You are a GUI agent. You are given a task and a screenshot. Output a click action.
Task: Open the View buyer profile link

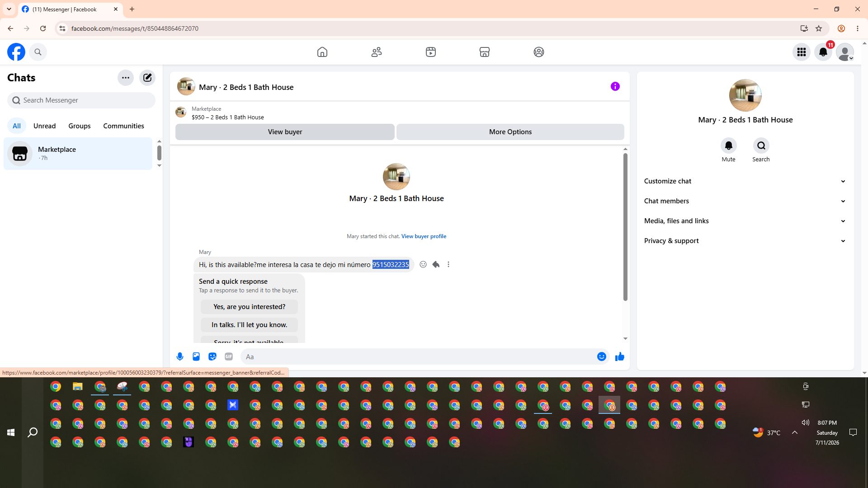pyautogui.click(x=424, y=236)
